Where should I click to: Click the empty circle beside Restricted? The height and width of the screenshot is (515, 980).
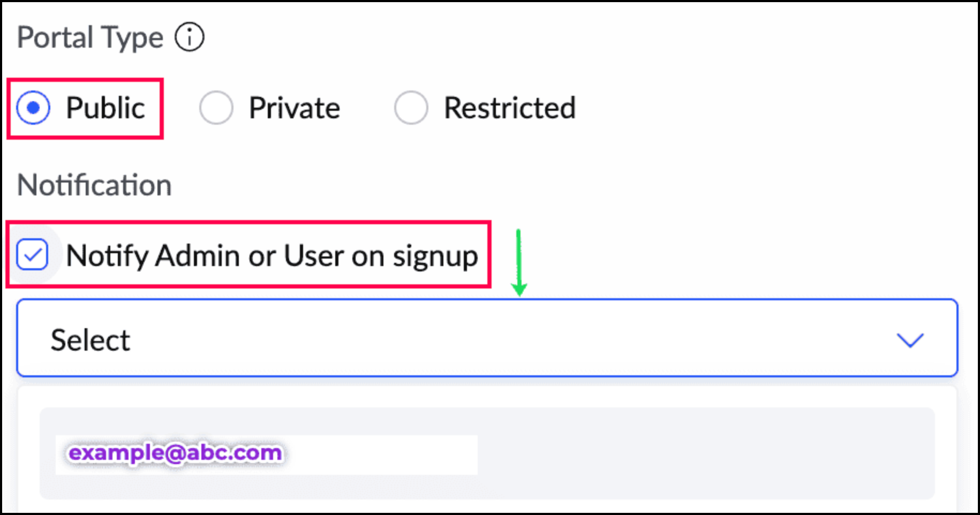pyautogui.click(x=411, y=108)
